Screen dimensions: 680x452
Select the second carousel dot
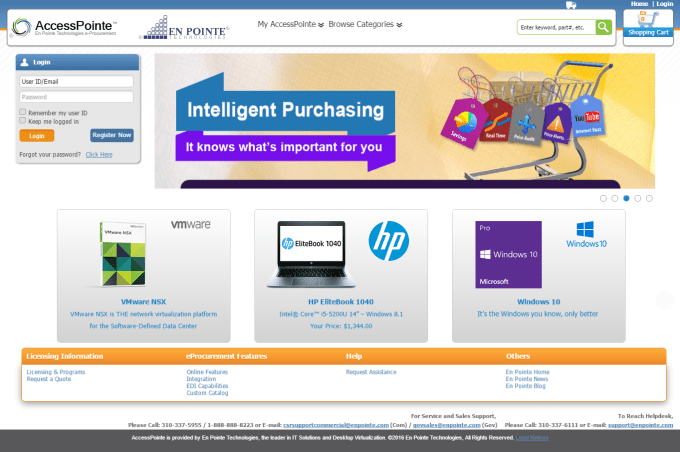tap(615, 198)
